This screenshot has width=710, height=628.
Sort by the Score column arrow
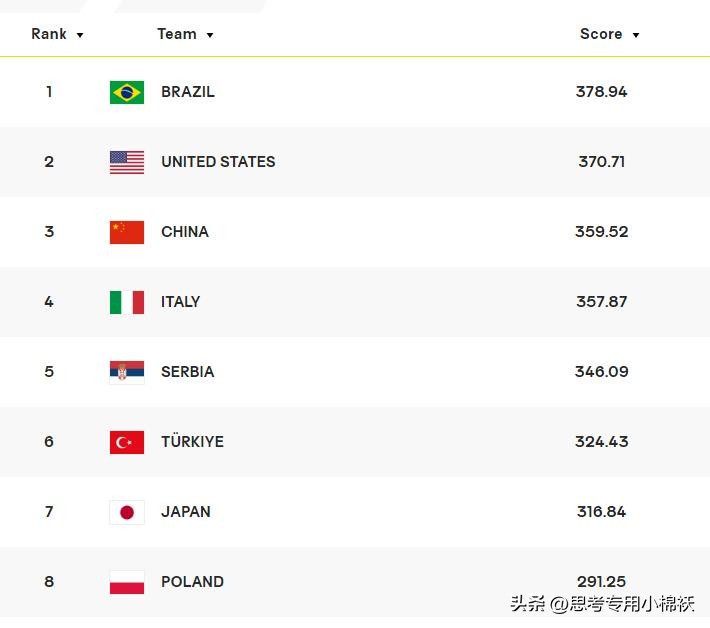click(x=636, y=35)
